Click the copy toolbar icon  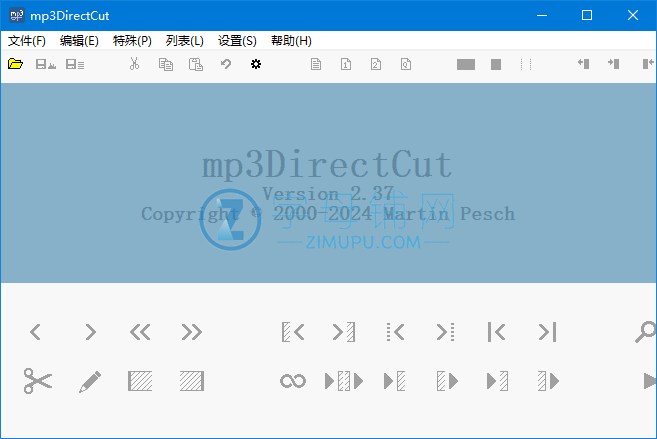(166, 65)
